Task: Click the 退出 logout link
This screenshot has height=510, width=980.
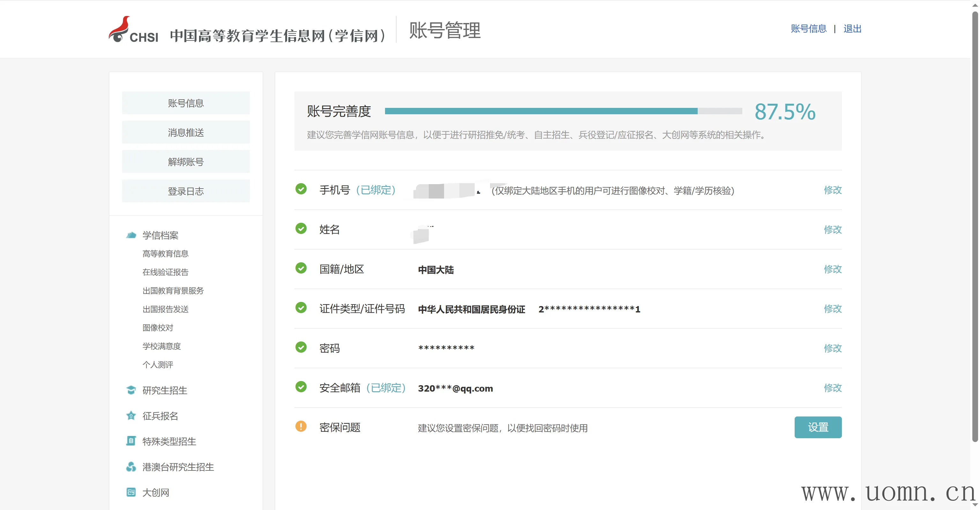Action: click(852, 29)
